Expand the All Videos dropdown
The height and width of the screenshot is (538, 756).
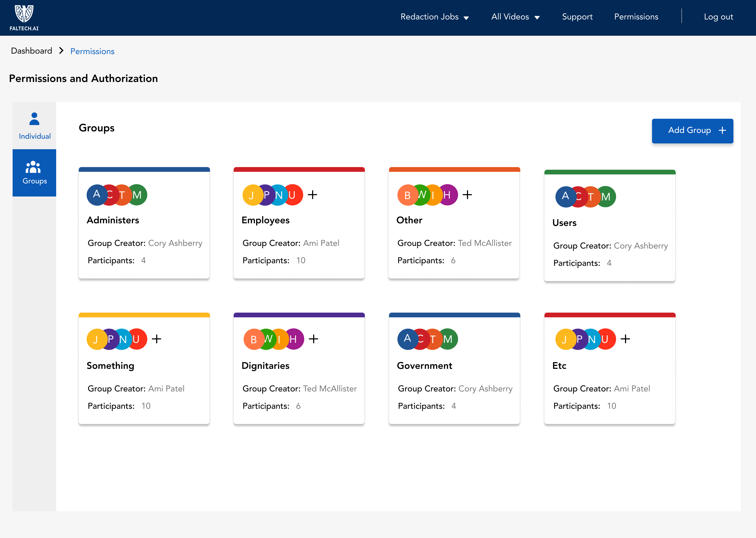(515, 17)
